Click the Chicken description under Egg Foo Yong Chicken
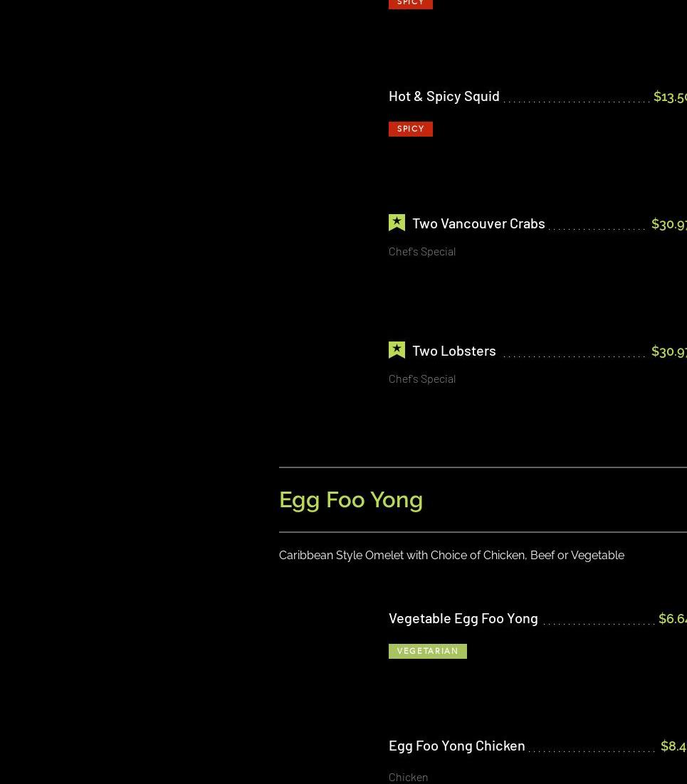 [408, 777]
